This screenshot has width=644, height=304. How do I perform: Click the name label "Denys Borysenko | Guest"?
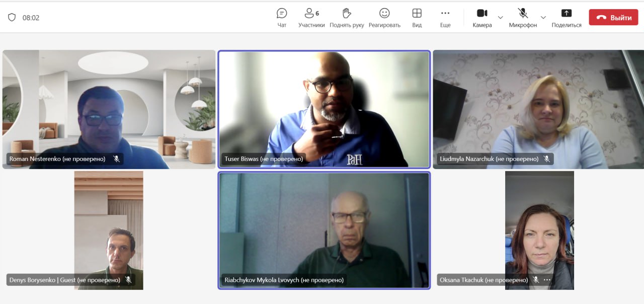coord(42,280)
